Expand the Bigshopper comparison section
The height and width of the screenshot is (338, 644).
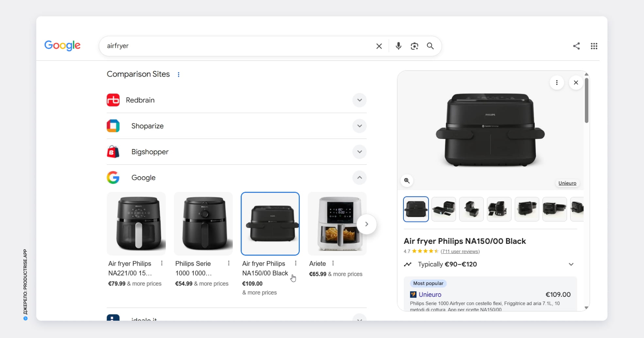click(360, 152)
